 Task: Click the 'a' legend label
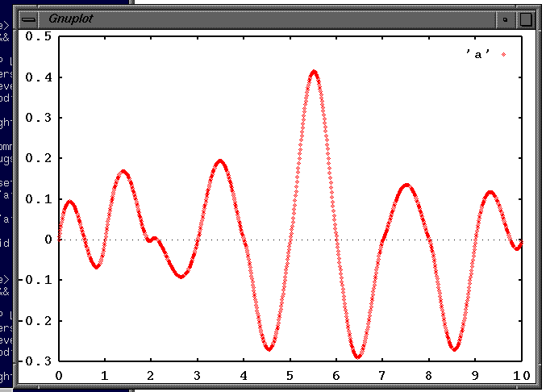(x=477, y=54)
